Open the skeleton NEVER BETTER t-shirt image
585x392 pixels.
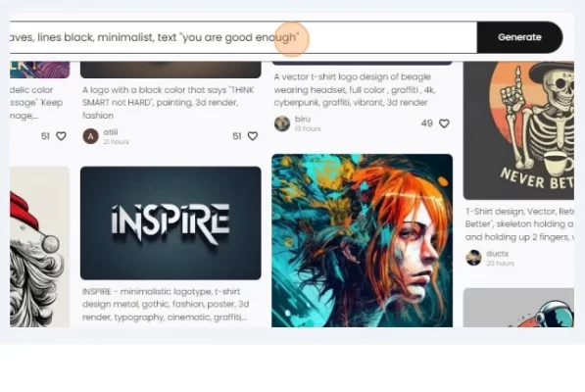(x=518, y=130)
